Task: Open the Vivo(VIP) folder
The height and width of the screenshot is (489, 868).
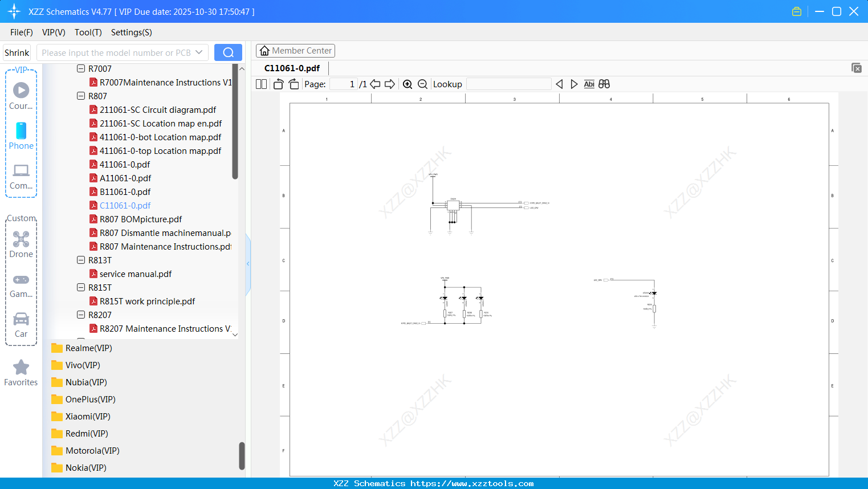Action: 83,365
